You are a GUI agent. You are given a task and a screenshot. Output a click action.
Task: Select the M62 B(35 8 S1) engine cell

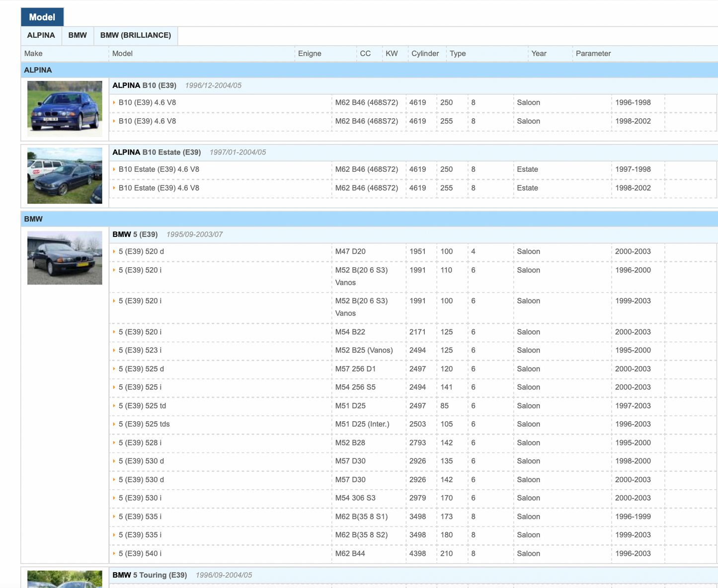click(361, 517)
